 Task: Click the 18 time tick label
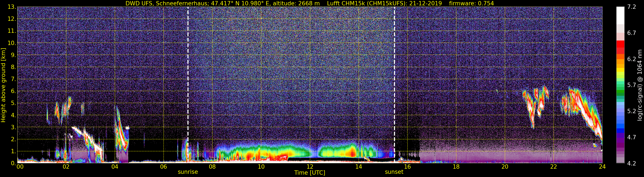(x=456, y=167)
